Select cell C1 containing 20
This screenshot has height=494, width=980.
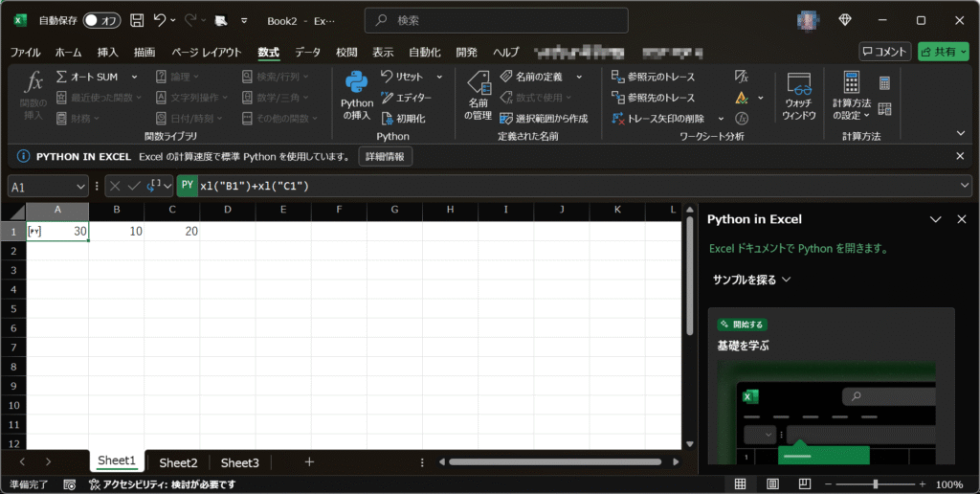tap(172, 232)
